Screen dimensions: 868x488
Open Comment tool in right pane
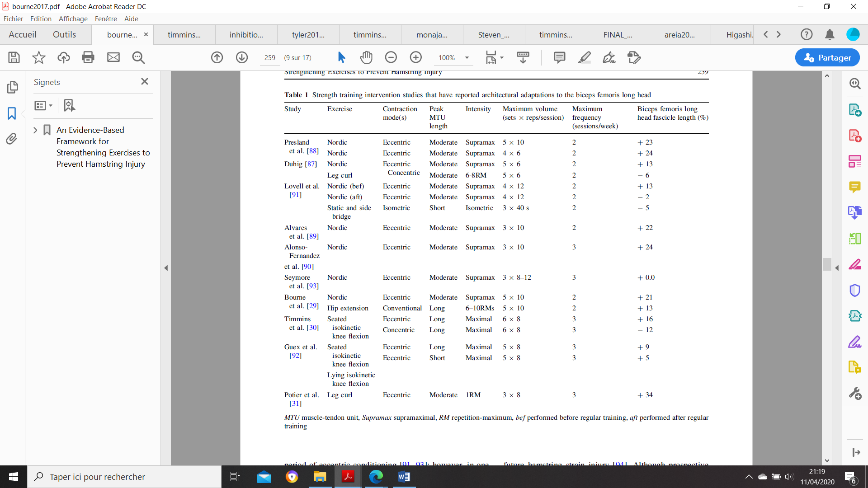[855, 187]
